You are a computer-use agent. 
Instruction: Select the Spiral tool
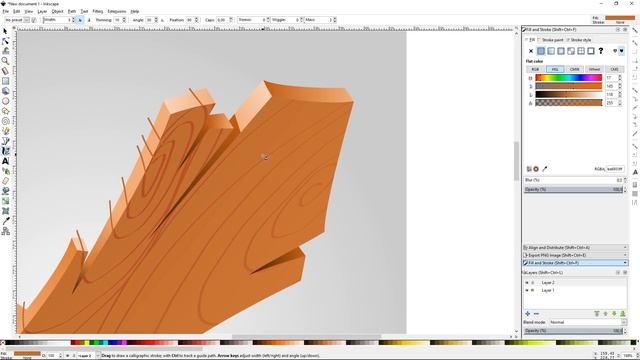[x=5, y=121]
